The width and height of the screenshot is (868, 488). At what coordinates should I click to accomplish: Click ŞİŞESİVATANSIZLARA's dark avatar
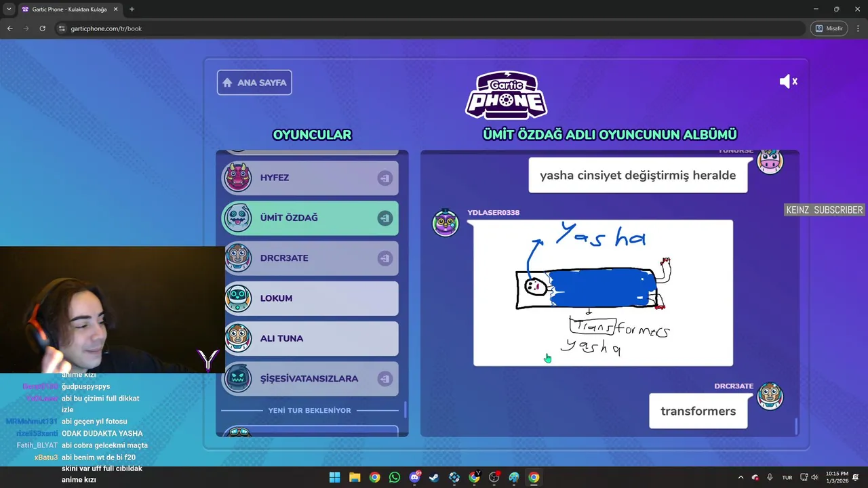click(x=238, y=378)
